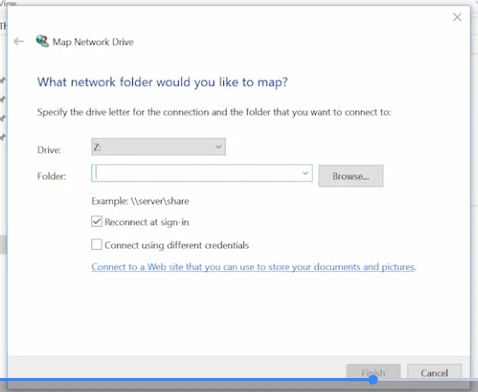Click the gray unplayed portion of progress bar
Screen dimensions: 478x392
point(428,380)
